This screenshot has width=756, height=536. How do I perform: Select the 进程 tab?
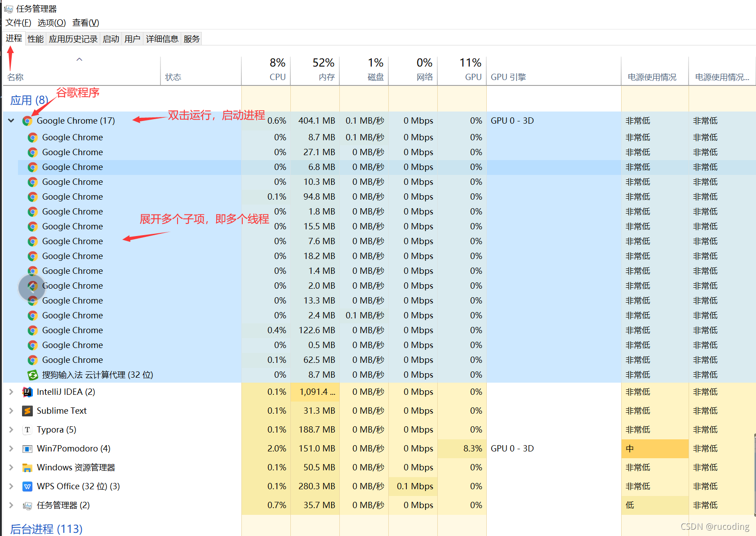click(x=14, y=38)
